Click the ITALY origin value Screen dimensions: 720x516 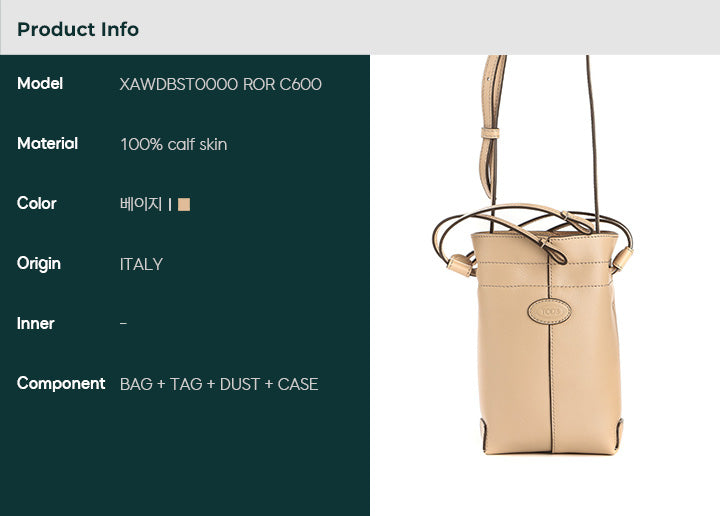pos(141,264)
